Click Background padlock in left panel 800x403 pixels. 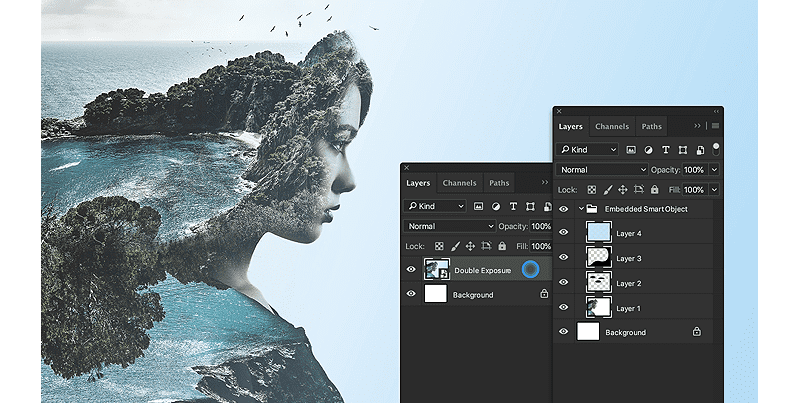click(544, 294)
